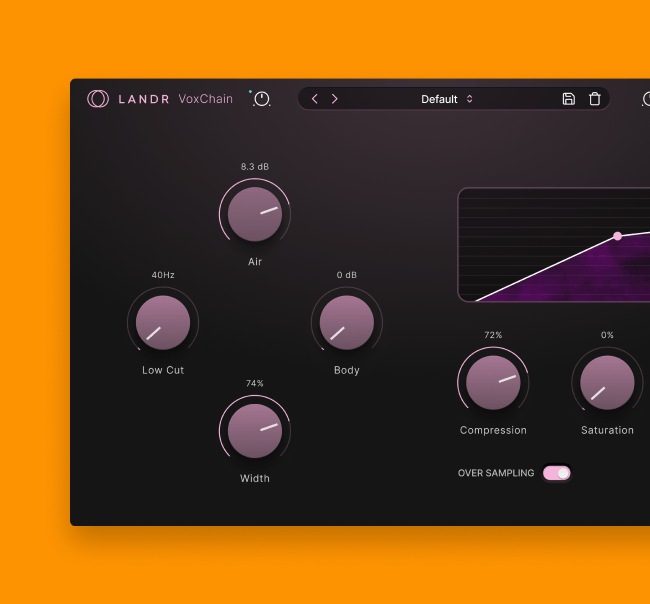Go to previous preset arrow
650x604 pixels.
(315, 99)
